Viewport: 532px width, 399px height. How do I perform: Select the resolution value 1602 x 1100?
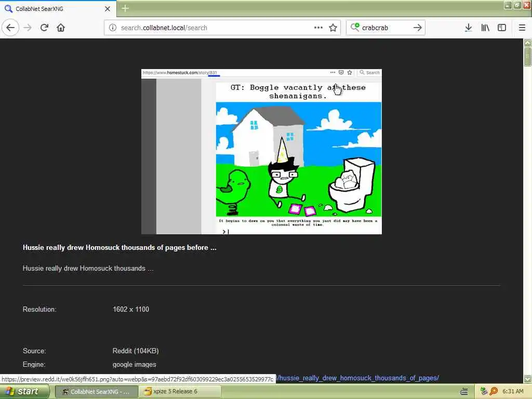130,309
